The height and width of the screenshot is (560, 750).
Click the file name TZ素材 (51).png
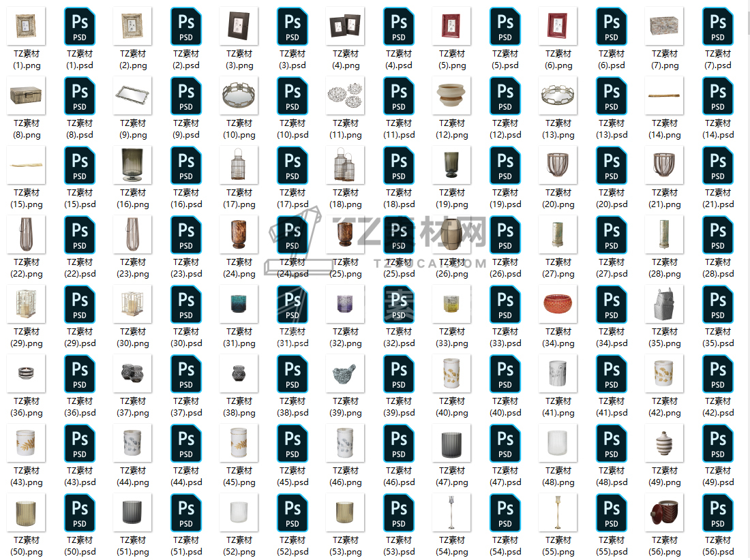tap(132, 546)
